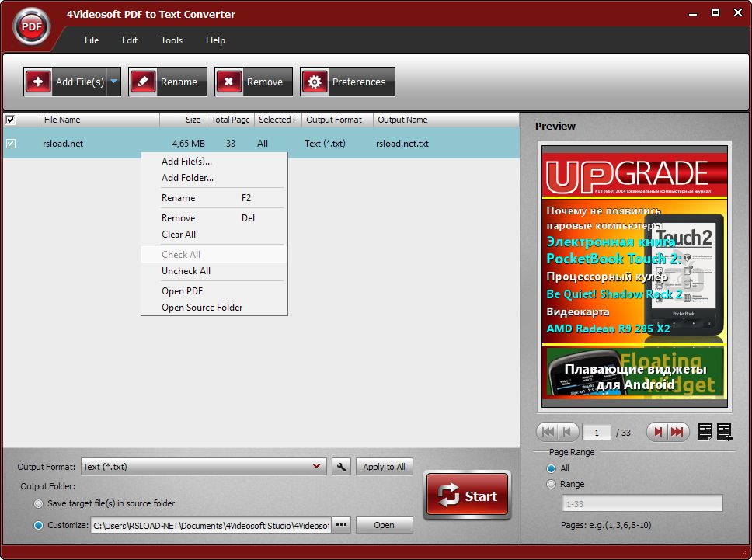The width and height of the screenshot is (752, 560).
Task: Click the Apply to All button
Action: coord(384,467)
